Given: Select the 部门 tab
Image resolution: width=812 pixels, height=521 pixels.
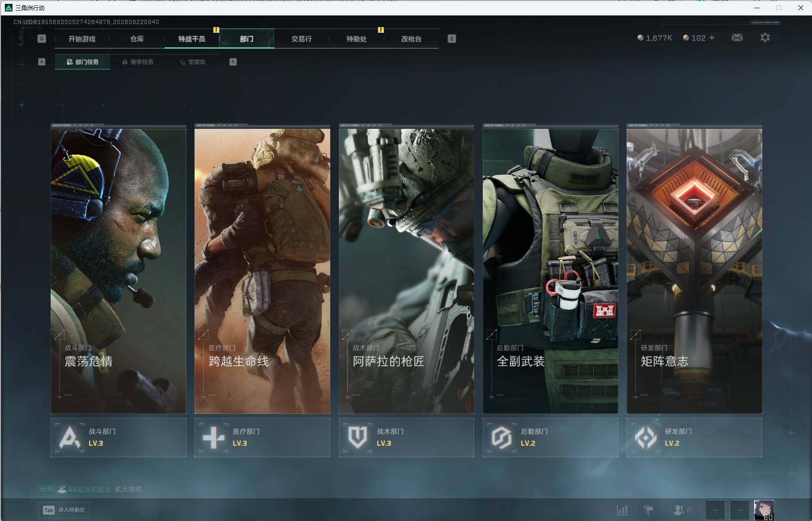Looking at the screenshot, I should pos(247,39).
